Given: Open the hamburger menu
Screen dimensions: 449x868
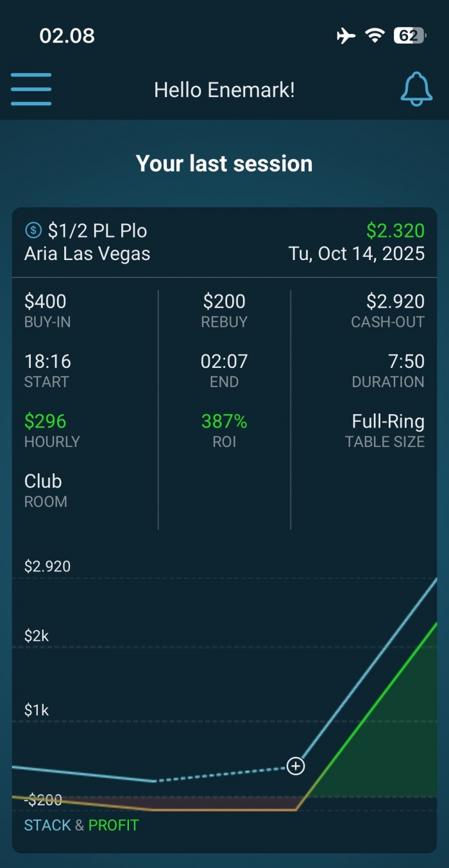Looking at the screenshot, I should click(31, 89).
